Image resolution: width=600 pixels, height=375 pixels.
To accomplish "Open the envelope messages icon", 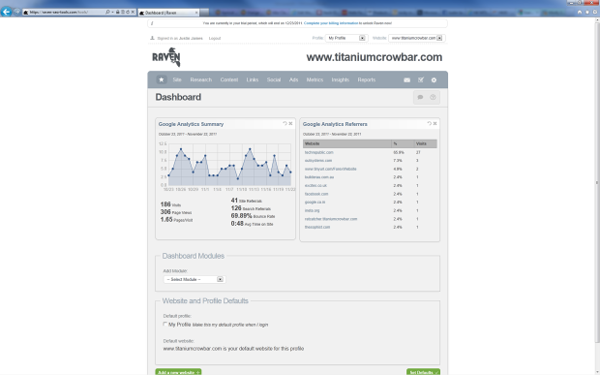I will coord(407,80).
